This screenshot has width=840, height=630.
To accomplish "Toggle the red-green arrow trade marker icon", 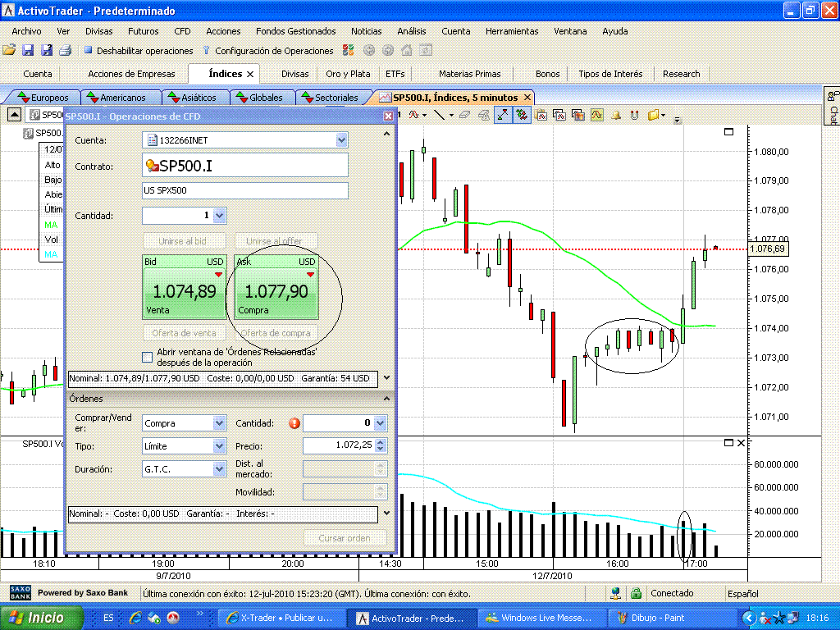I will [503, 115].
